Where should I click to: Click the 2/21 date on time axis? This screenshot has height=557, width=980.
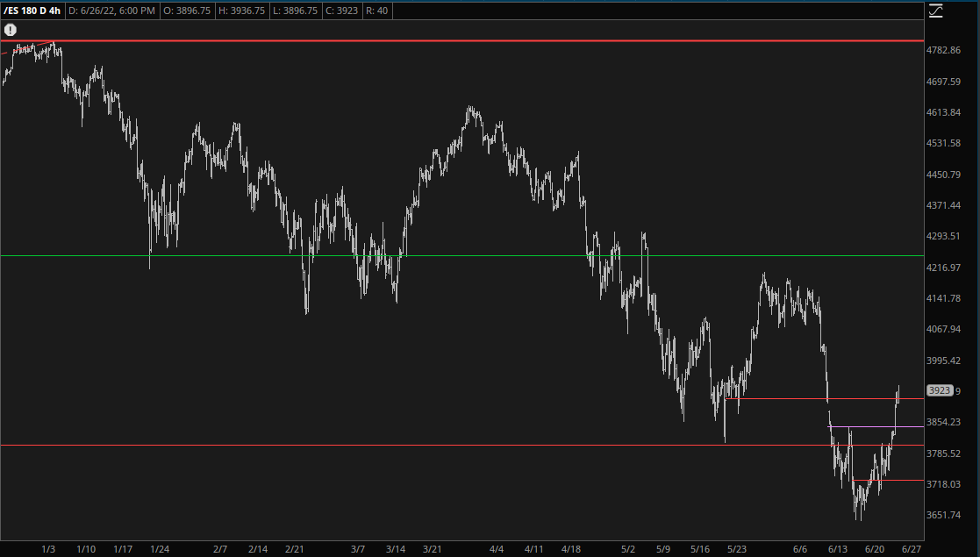pyautogui.click(x=295, y=549)
